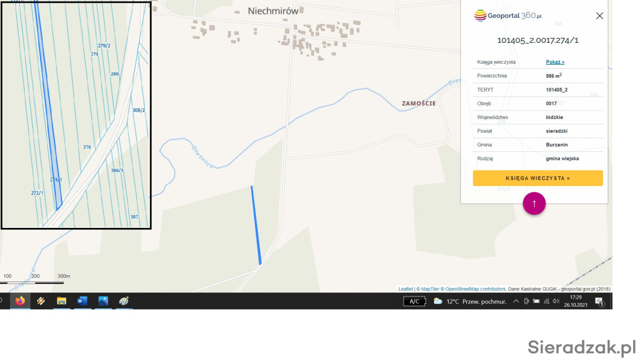
Task: Open the paint palette app in taskbar
Action: pos(124,301)
